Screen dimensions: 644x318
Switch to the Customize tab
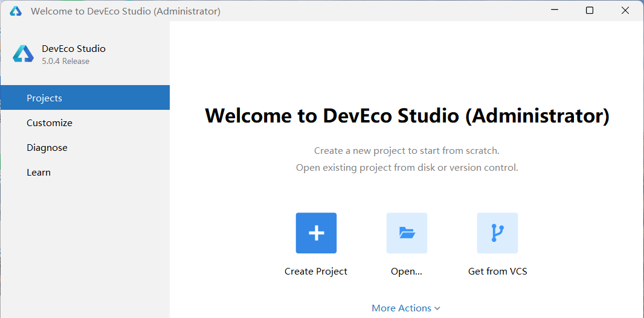[85, 122]
